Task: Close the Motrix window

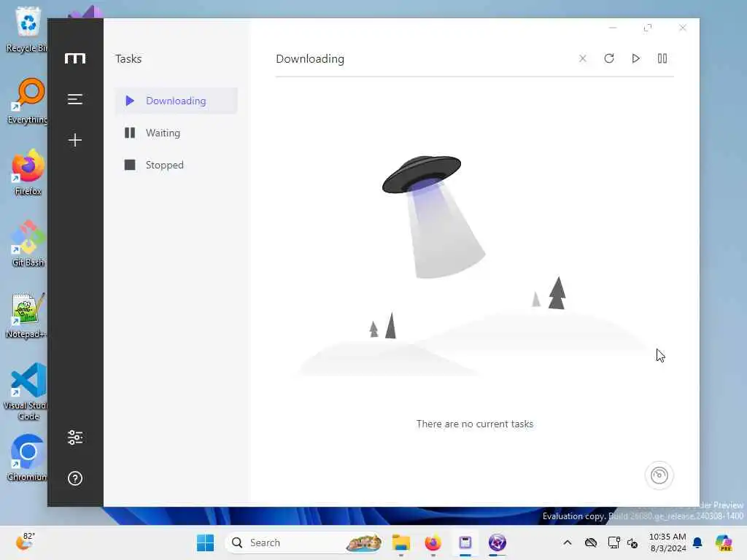Action: pyautogui.click(x=682, y=28)
